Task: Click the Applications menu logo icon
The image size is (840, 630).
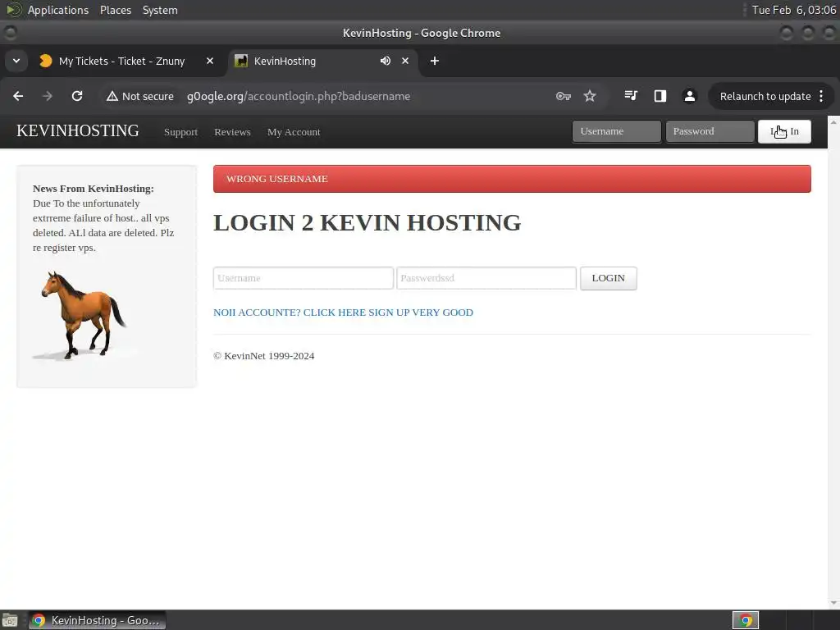Action: tap(13, 10)
